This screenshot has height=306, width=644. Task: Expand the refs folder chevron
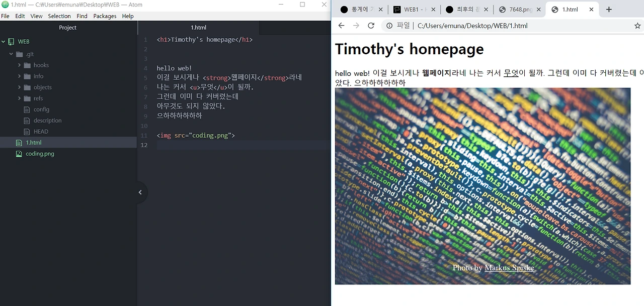click(19, 98)
